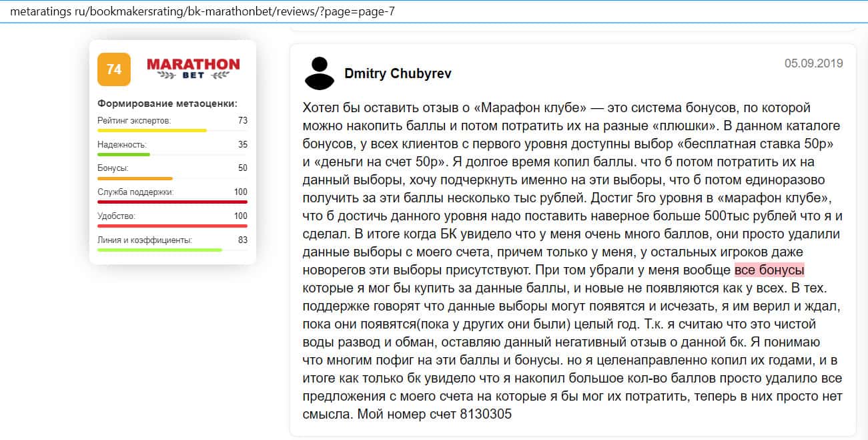Click the 'Надежность:' label

tap(122, 144)
